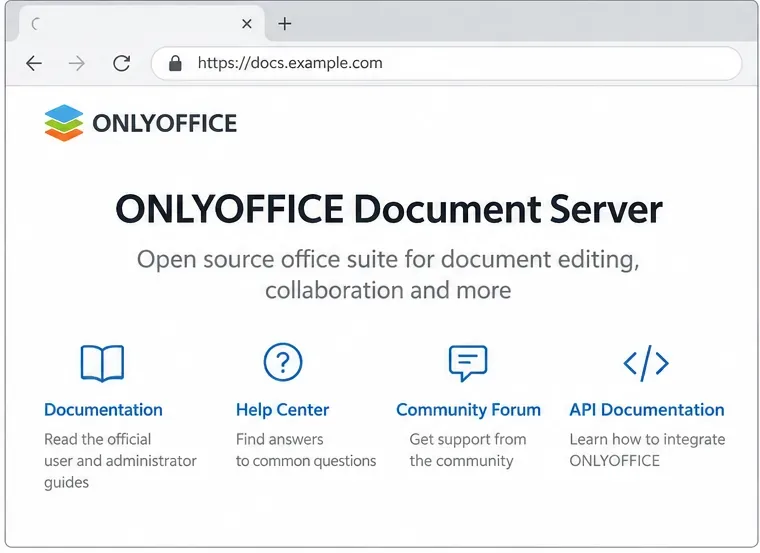Image resolution: width=760 pixels, height=553 pixels.
Task: Open the Documentation link
Action: 103,410
